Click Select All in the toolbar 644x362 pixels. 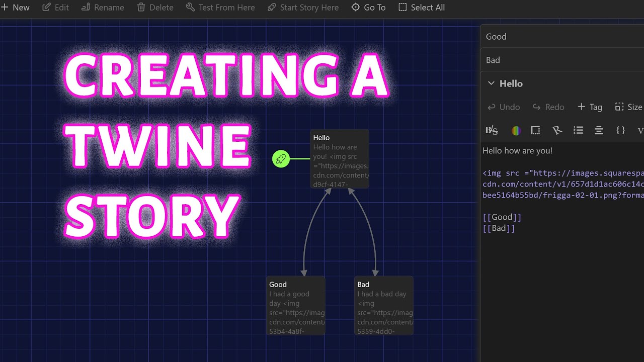pyautogui.click(x=421, y=8)
